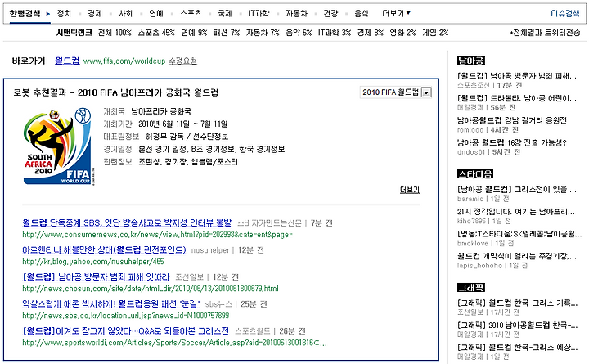The width and height of the screenshot is (589, 364).
Task: Open sidebar item 남아공 월드컵 16강 진출 가능성?
Action: coord(512,142)
